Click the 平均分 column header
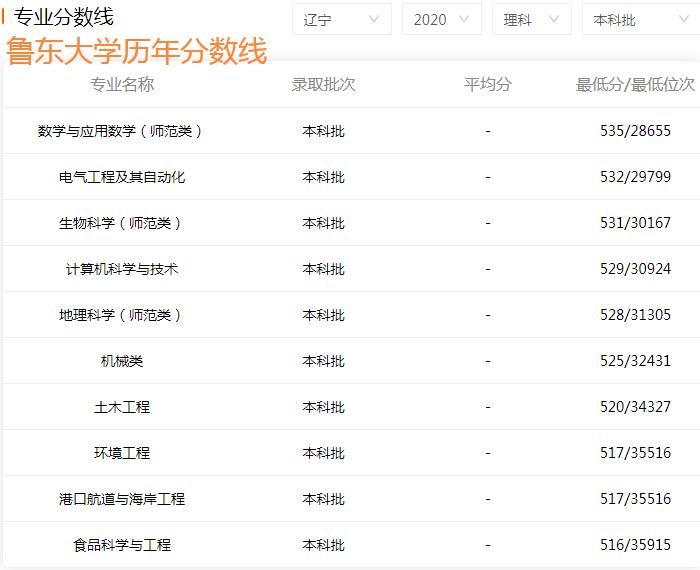Screen dimensions: 700x570 click(x=488, y=84)
